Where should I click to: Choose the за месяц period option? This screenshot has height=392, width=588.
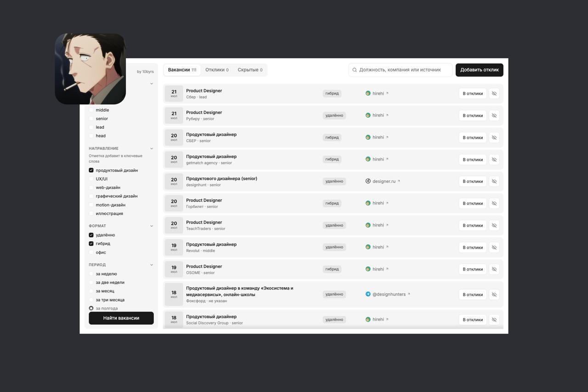(91, 291)
